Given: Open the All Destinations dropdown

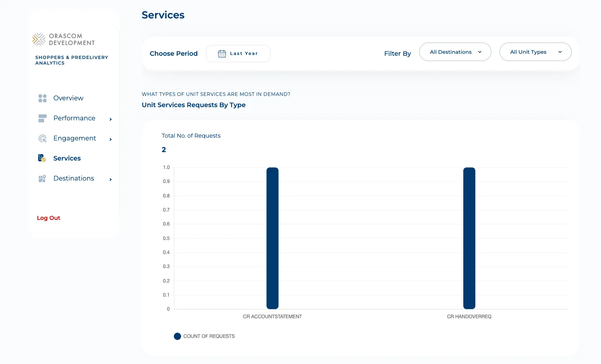Looking at the screenshot, I should pos(455,52).
